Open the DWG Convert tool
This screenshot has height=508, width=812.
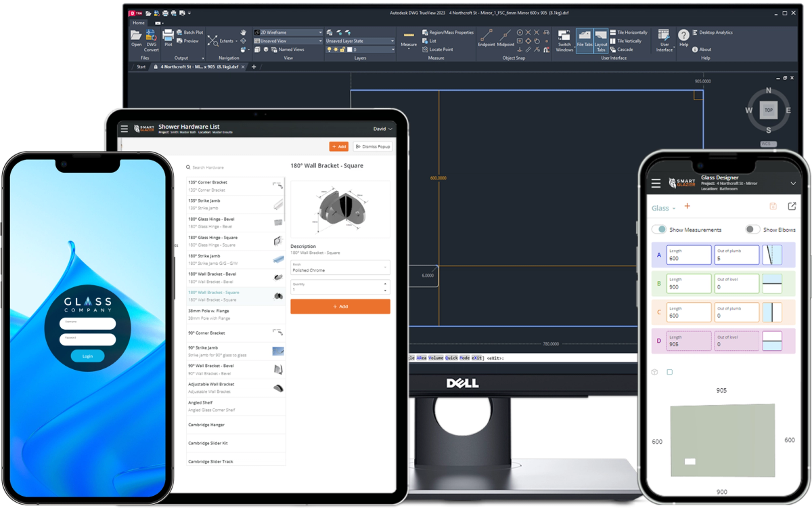(x=150, y=39)
